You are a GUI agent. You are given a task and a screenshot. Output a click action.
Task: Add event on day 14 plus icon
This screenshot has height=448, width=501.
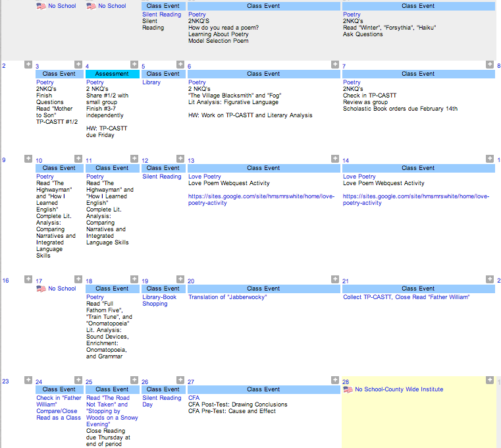coord(490,159)
